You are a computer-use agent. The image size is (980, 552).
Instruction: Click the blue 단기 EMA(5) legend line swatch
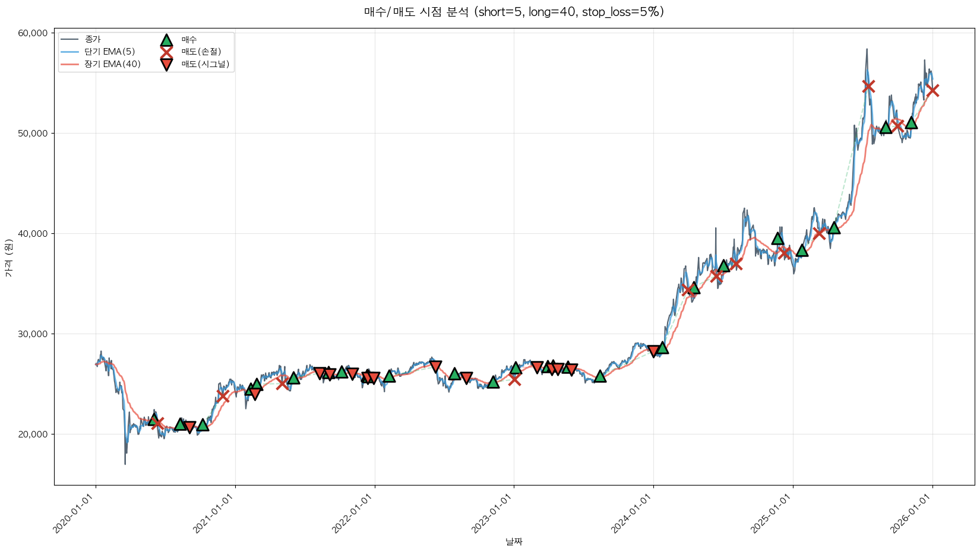coord(69,52)
